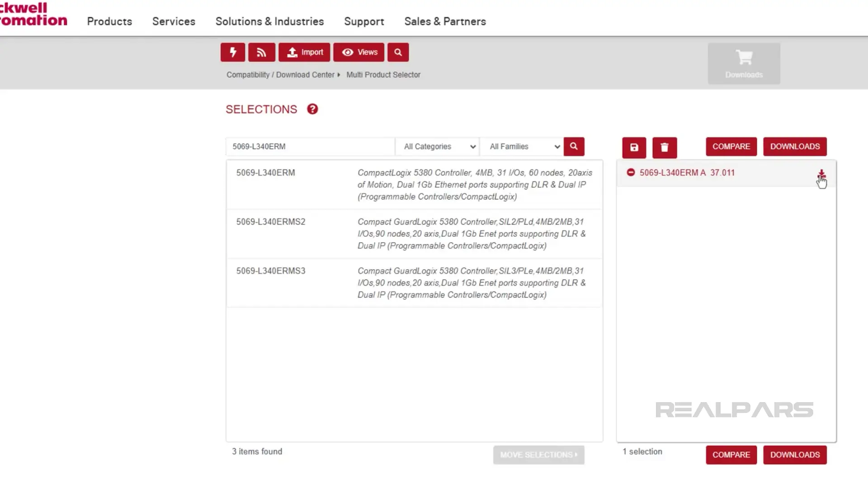Open Compatibility / Download Center breadcrumb
868x488 pixels.
(280, 75)
